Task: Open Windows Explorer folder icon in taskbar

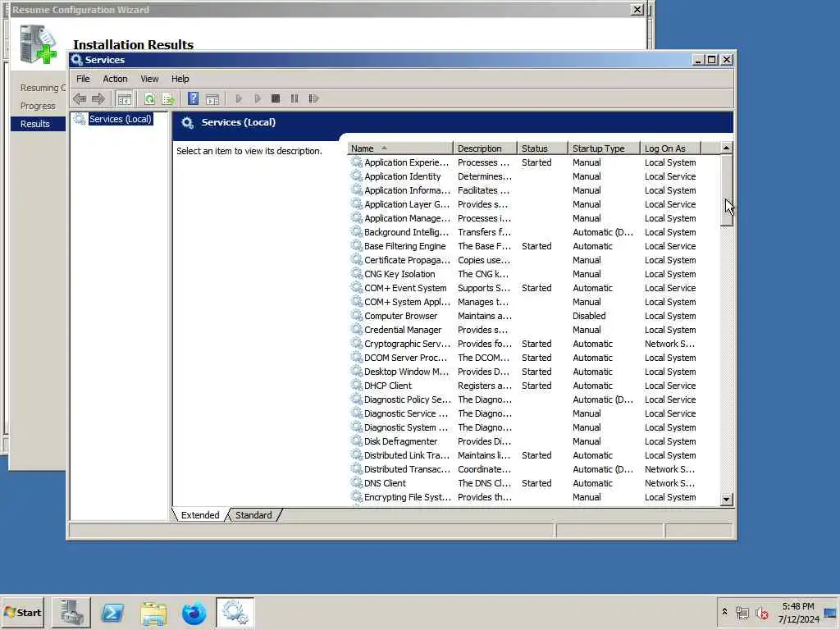Action: tap(153, 613)
